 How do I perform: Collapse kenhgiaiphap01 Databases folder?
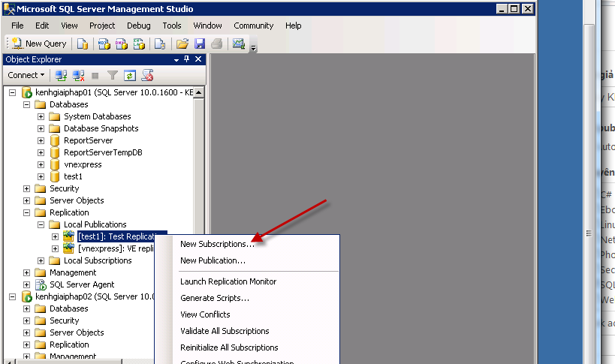point(27,104)
